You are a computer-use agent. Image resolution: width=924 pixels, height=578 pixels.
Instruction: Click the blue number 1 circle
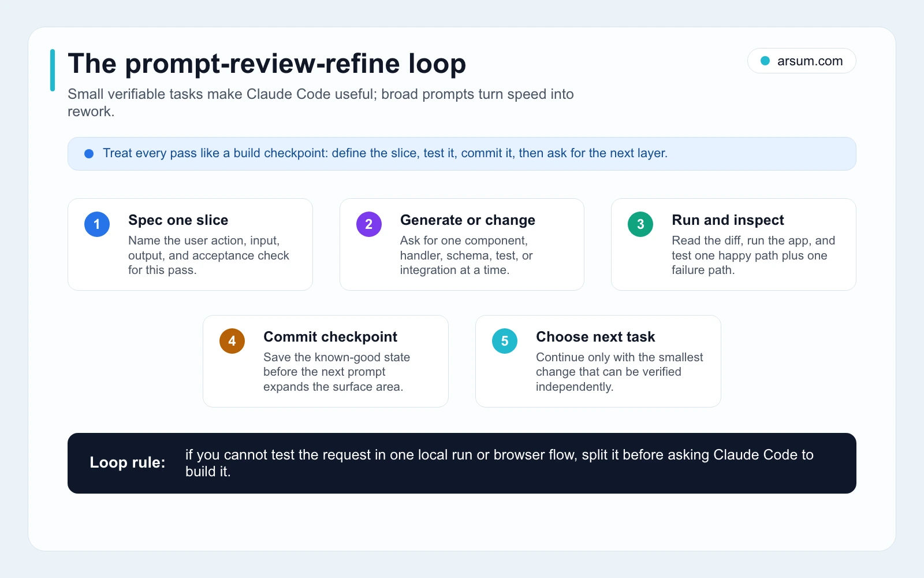click(97, 224)
